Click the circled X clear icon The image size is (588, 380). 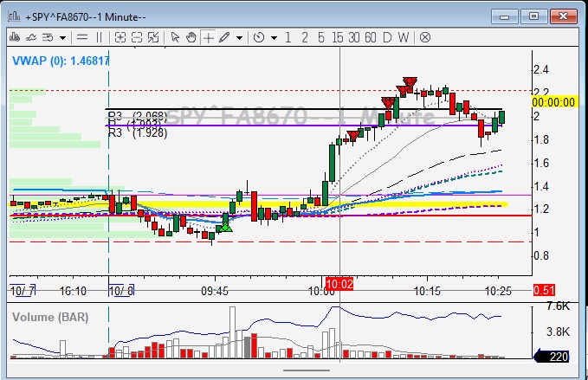pos(425,37)
